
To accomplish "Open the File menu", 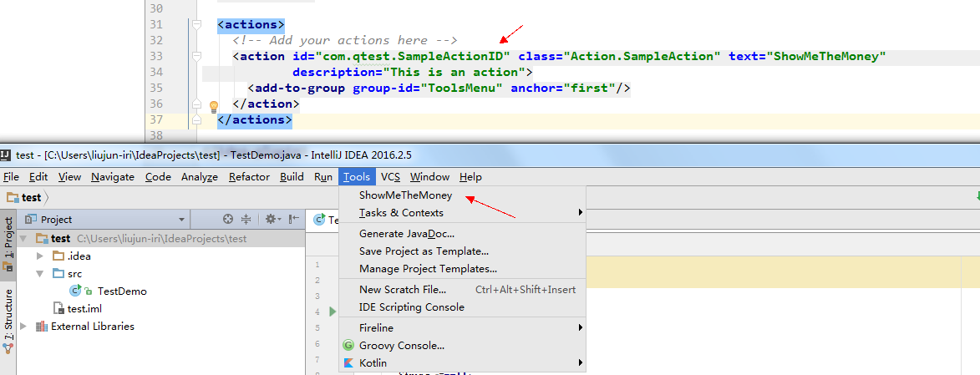I will point(11,177).
